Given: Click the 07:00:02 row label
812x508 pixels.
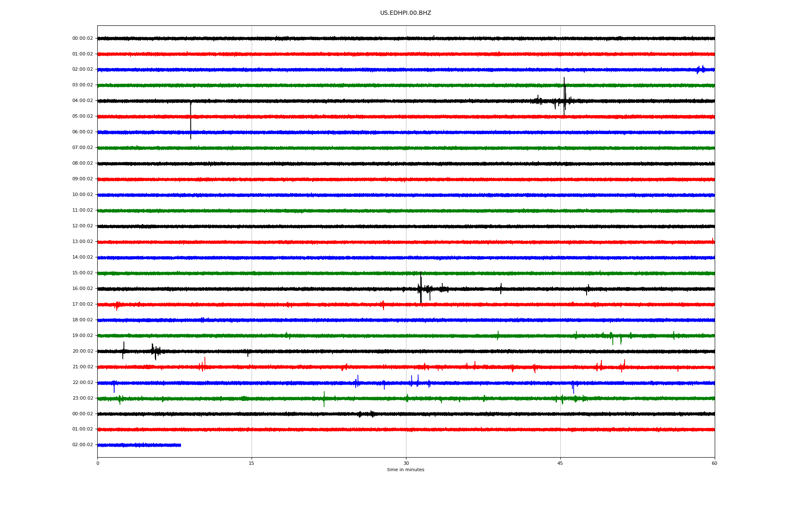Looking at the screenshot, I should [x=82, y=148].
